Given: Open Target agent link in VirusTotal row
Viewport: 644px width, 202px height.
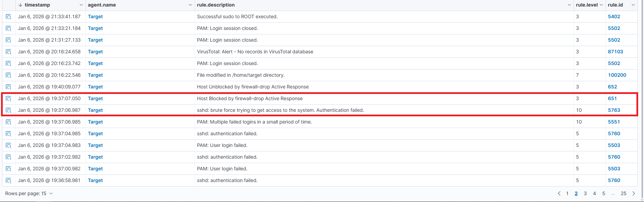Looking at the screenshot, I should pyautogui.click(x=95, y=52).
